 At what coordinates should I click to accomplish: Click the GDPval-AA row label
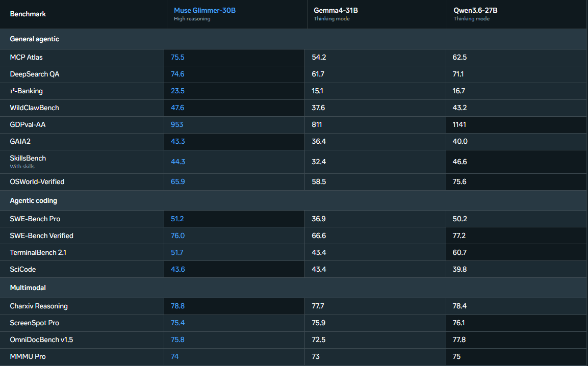click(28, 124)
